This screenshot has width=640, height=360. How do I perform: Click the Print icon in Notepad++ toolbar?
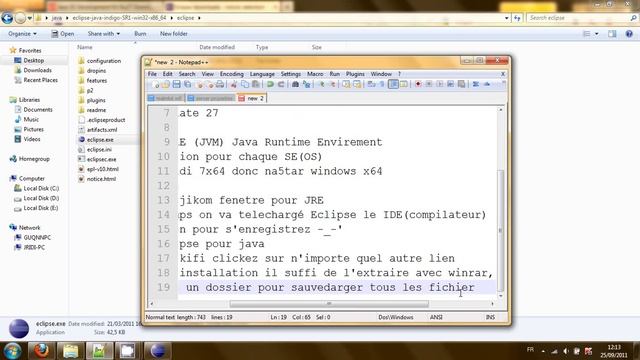pyautogui.click(x=220, y=84)
